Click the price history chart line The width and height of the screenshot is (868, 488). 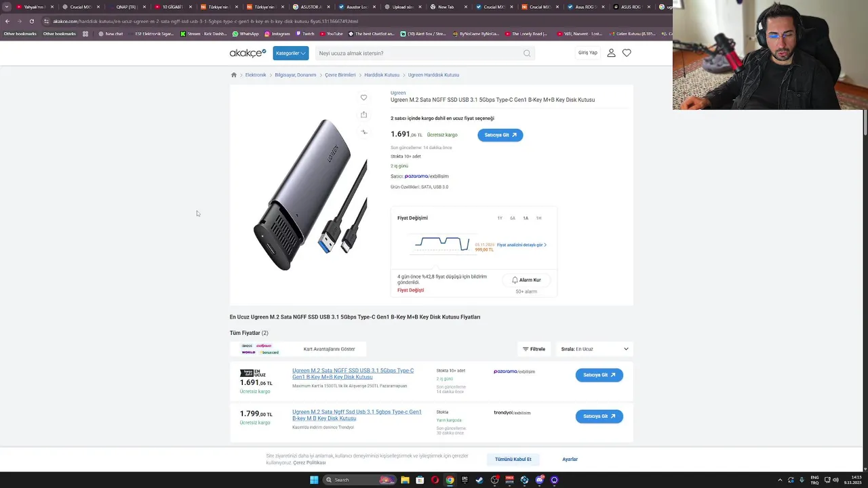pos(442,243)
